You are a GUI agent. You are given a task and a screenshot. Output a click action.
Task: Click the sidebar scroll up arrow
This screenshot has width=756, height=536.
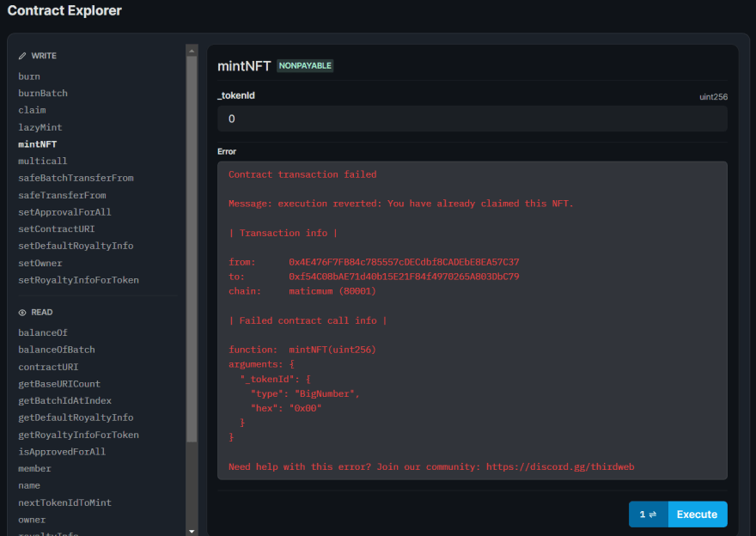point(192,50)
